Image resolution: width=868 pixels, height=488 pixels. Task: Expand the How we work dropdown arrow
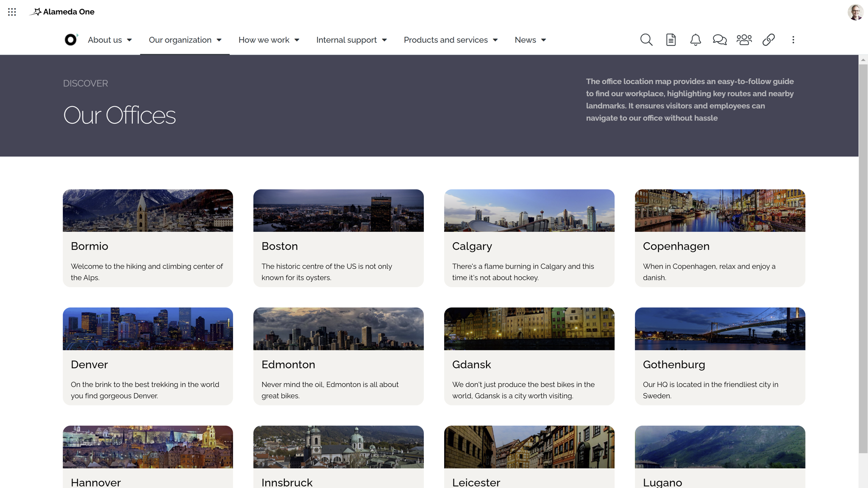(297, 40)
